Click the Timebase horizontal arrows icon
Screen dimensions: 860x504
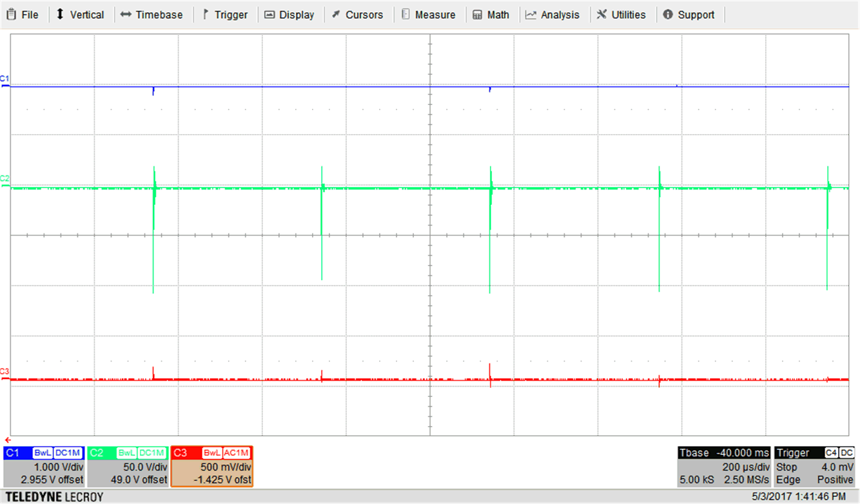click(126, 15)
